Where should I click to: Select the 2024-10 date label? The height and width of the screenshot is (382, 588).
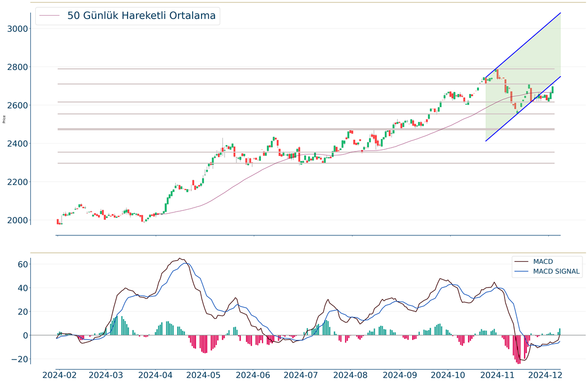(x=449, y=375)
